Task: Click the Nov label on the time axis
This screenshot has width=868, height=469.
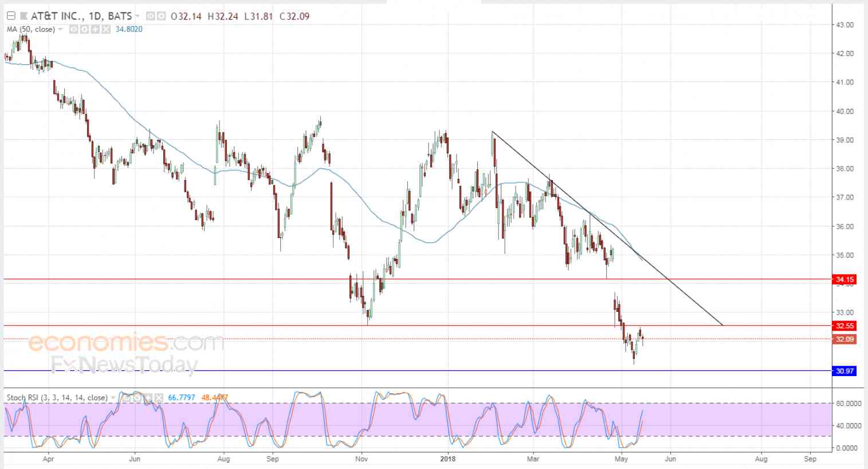Action: tap(361, 459)
